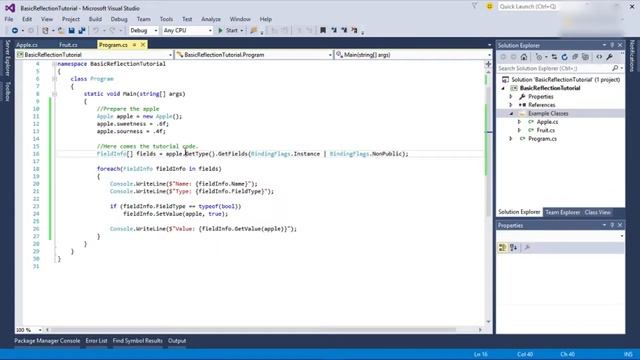Click the notifications flag icon in title bar
The height and width of the screenshot is (360, 640).
[474, 6]
